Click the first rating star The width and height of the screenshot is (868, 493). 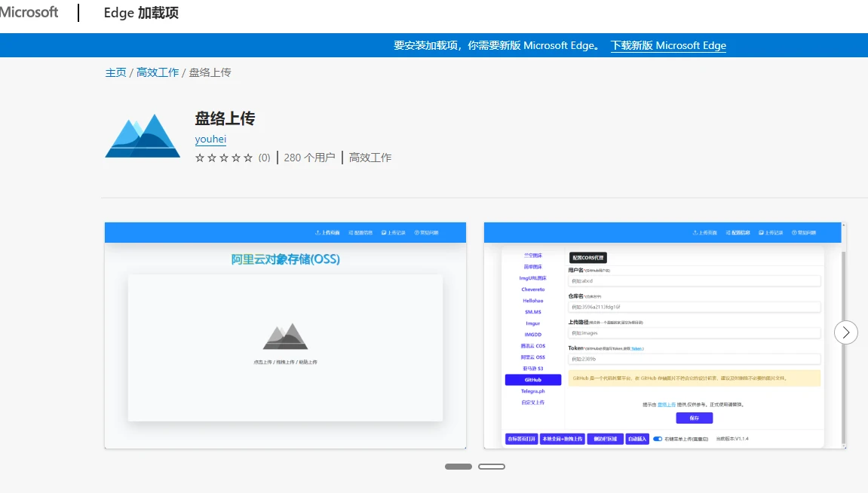point(200,158)
